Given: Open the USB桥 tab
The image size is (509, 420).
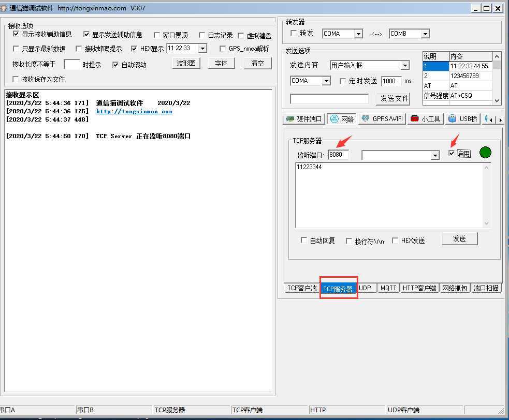Looking at the screenshot, I should click(x=463, y=119).
